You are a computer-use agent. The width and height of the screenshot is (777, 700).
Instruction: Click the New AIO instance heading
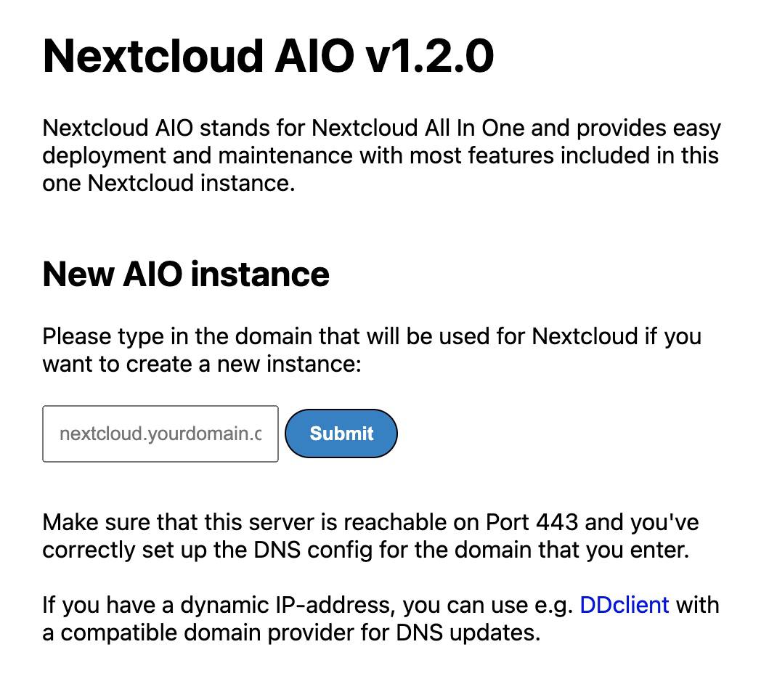(x=186, y=274)
